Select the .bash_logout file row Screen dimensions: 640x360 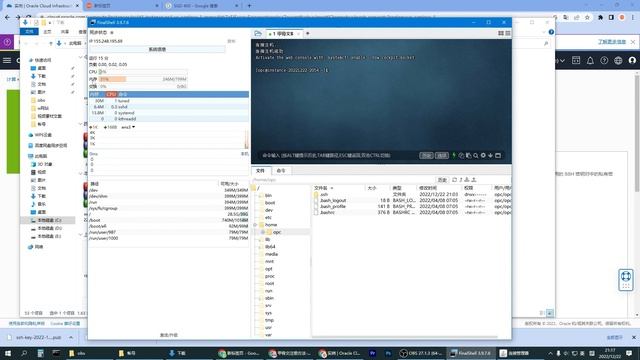tap(412, 200)
